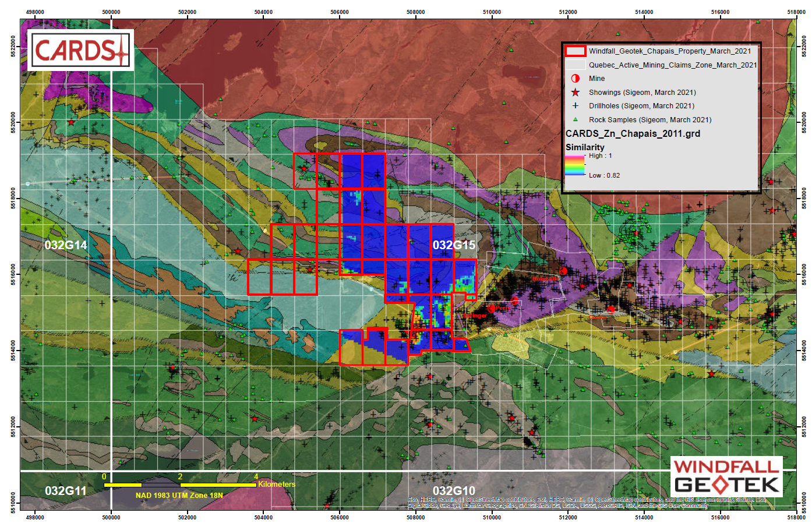The image size is (812, 527).
Task: Click the '2' label on the scale bar
Action: 180,476
